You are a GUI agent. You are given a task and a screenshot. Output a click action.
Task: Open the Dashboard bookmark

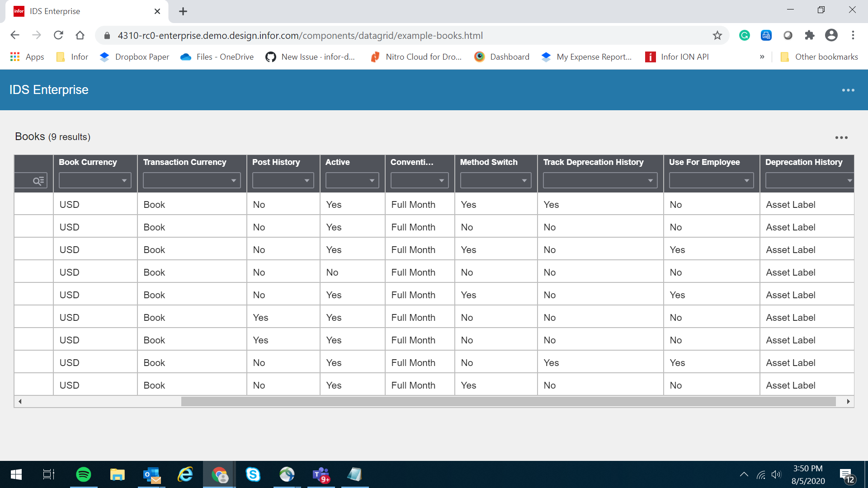tap(502, 57)
